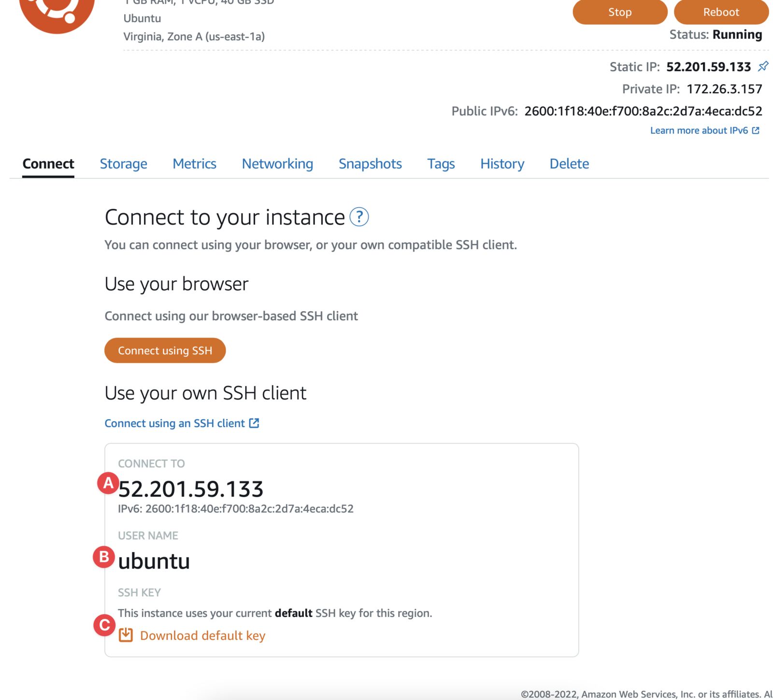
Task: Stop the instance
Action: click(620, 12)
